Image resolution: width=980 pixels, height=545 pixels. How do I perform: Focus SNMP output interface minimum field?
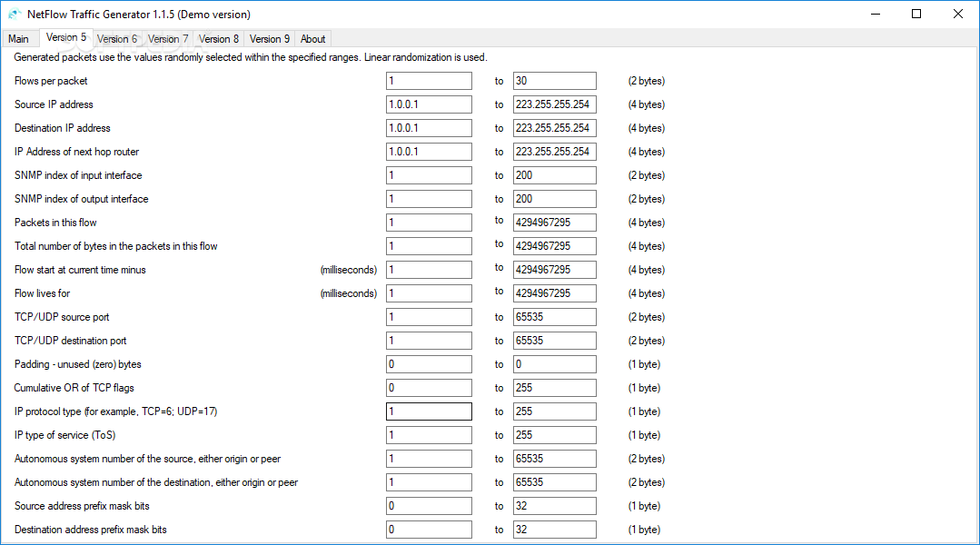coord(429,199)
